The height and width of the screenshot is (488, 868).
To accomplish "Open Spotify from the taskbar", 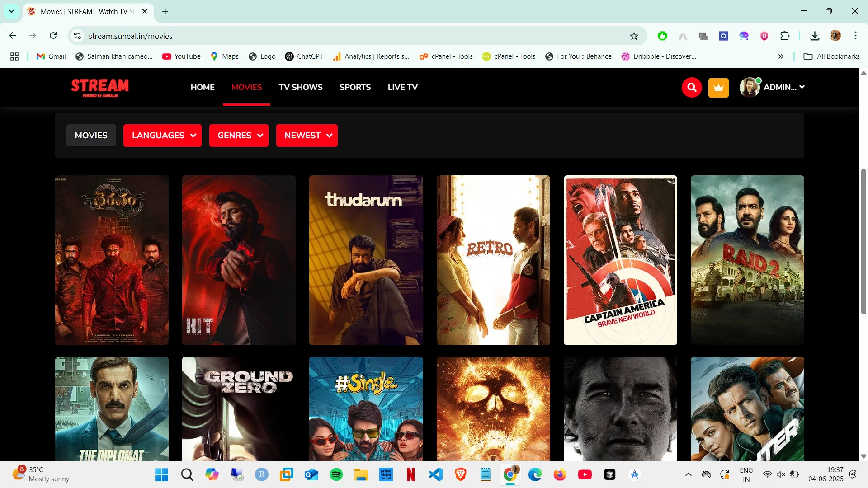I will (336, 474).
